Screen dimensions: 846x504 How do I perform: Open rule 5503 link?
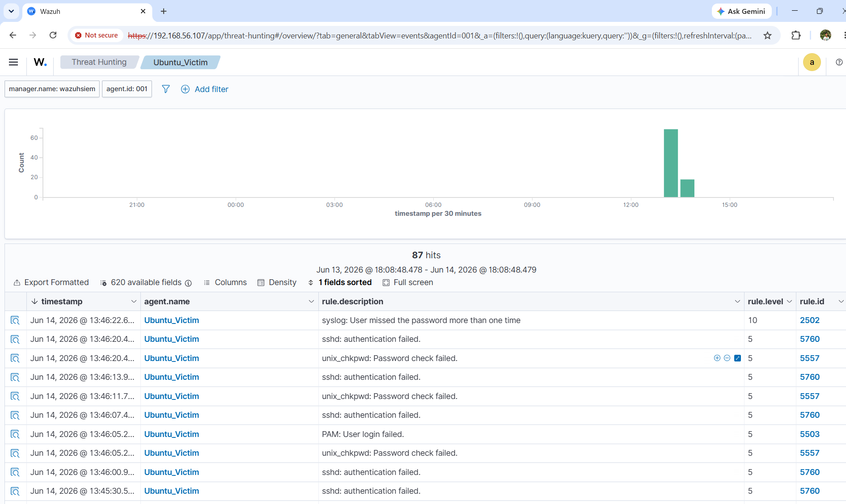click(x=810, y=434)
